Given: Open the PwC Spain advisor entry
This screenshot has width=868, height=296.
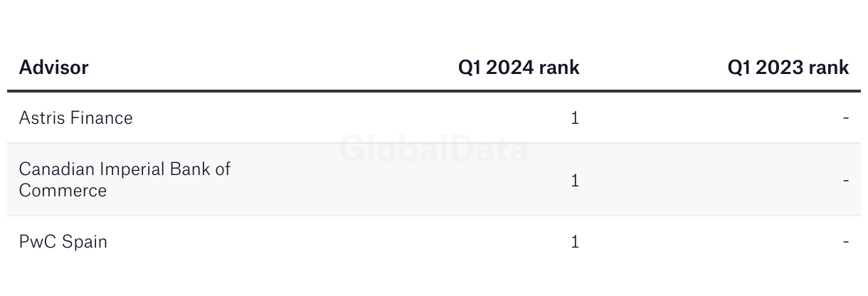Looking at the screenshot, I should click(63, 242).
